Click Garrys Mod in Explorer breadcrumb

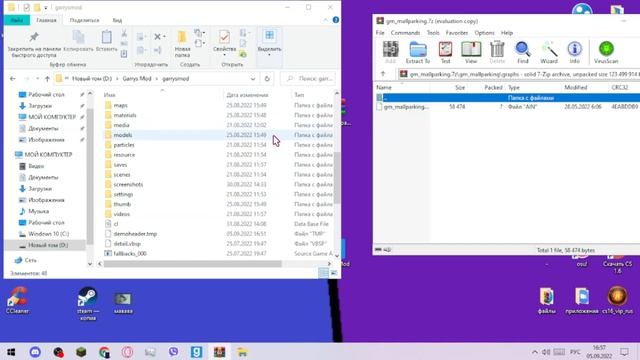[x=137, y=78]
